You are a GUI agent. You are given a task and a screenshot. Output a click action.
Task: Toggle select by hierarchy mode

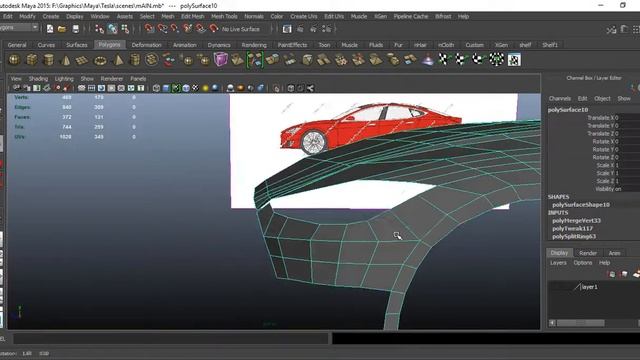click(99, 29)
